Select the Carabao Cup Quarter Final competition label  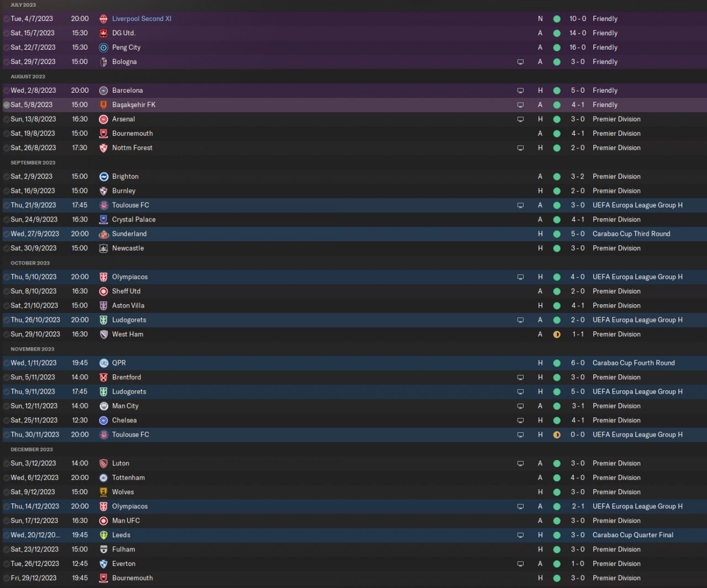click(633, 535)
